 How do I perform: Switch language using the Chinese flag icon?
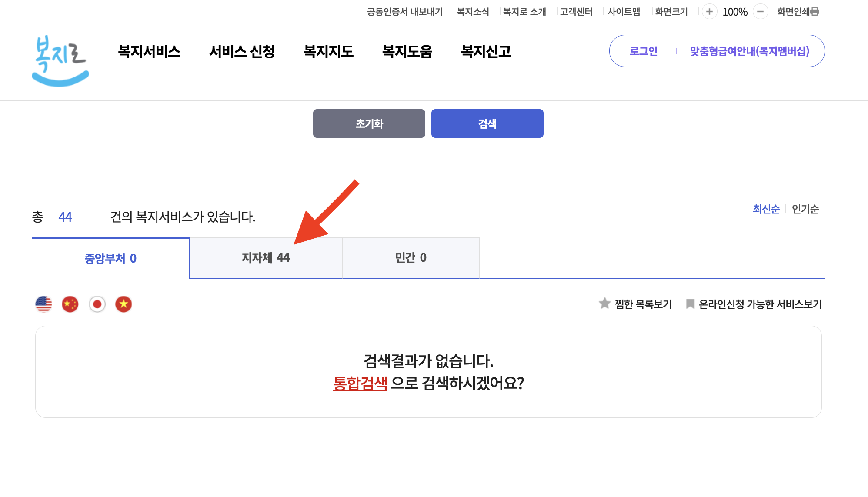tap(70, 304)
